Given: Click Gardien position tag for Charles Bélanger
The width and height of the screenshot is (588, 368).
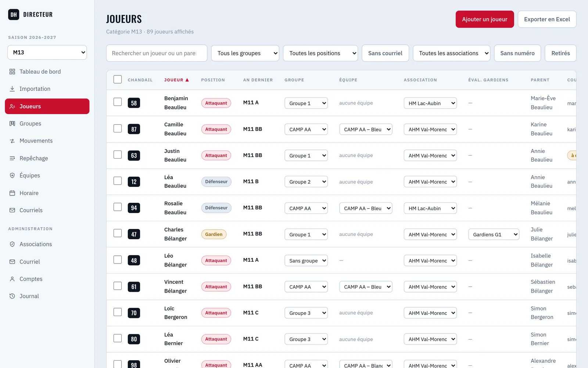Looking at the screenshot, I should tap(214, 234).
